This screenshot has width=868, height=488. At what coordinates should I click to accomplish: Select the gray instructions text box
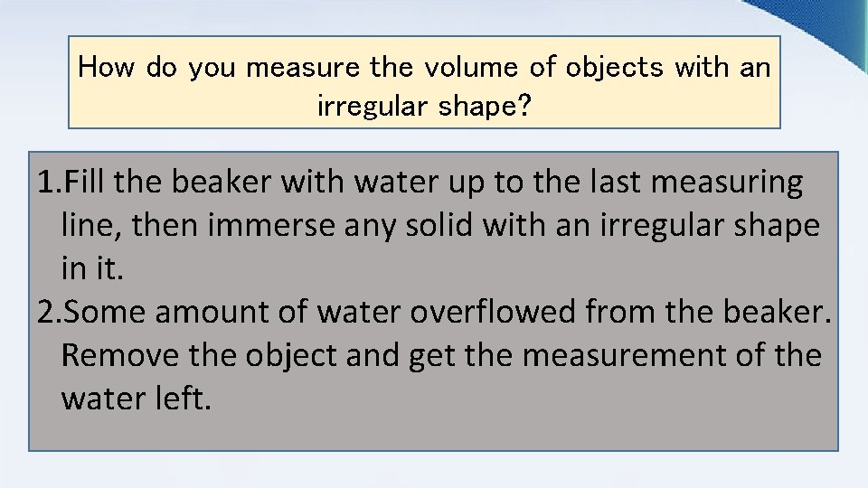pyautogui.click(x=433, y=301)
